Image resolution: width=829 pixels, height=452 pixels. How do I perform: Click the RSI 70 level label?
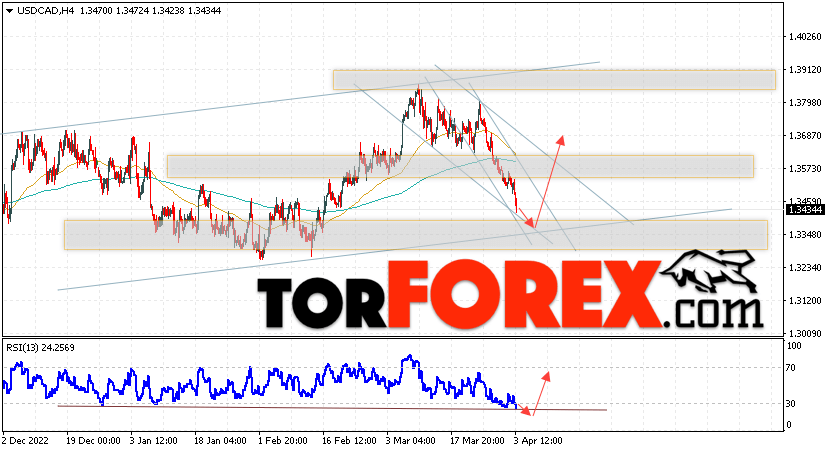click(791, 368)
